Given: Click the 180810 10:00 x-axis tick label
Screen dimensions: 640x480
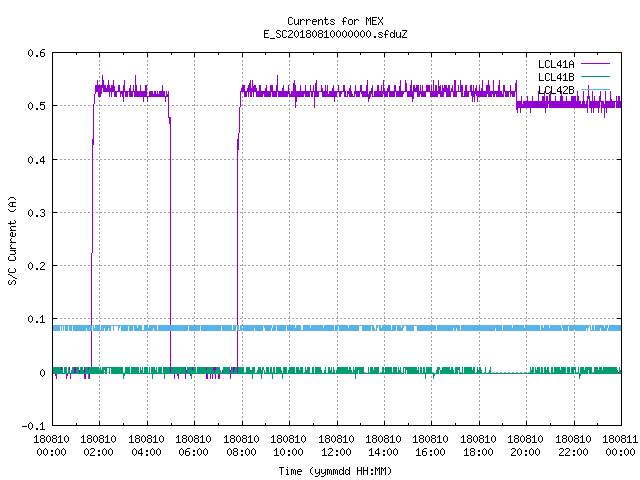Looking at the screenshot, I should (x=288, y=446).
